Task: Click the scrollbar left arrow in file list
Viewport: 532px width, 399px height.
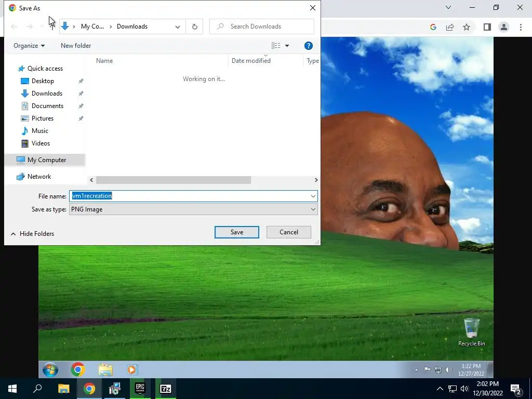Action: pos(91,180)
